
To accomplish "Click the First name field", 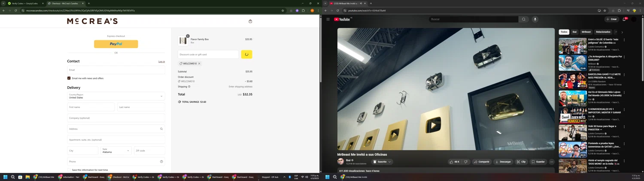I will tap(91, 107).
